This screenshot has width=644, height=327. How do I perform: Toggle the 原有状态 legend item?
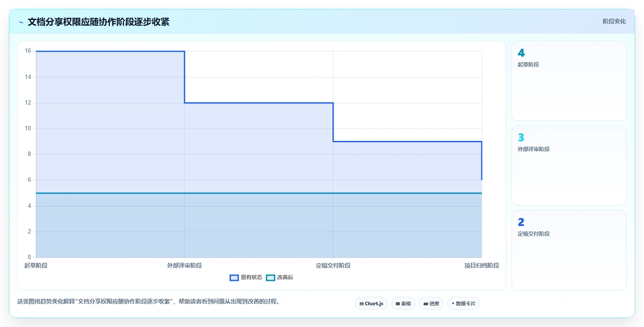(246, 277)
